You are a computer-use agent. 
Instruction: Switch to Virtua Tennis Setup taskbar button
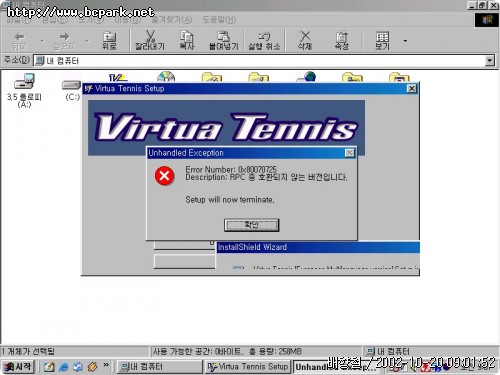pyautogui.click(x=248, y=367)
